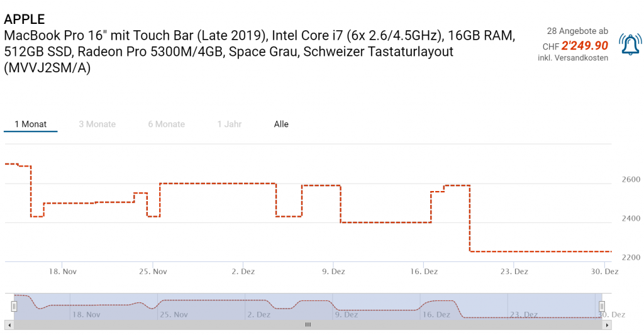
Task: Click the scrollbar left arrow
Action: (9, 325)
